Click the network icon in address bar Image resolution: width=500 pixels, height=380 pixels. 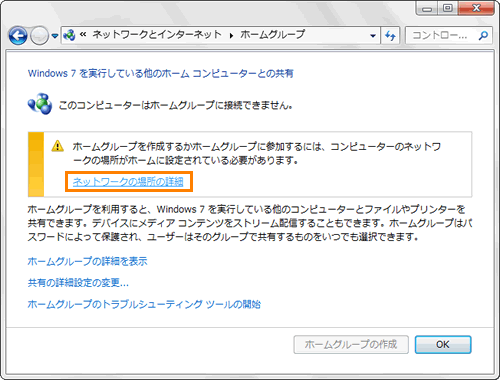pyautogui.click(x=69, y=35)
